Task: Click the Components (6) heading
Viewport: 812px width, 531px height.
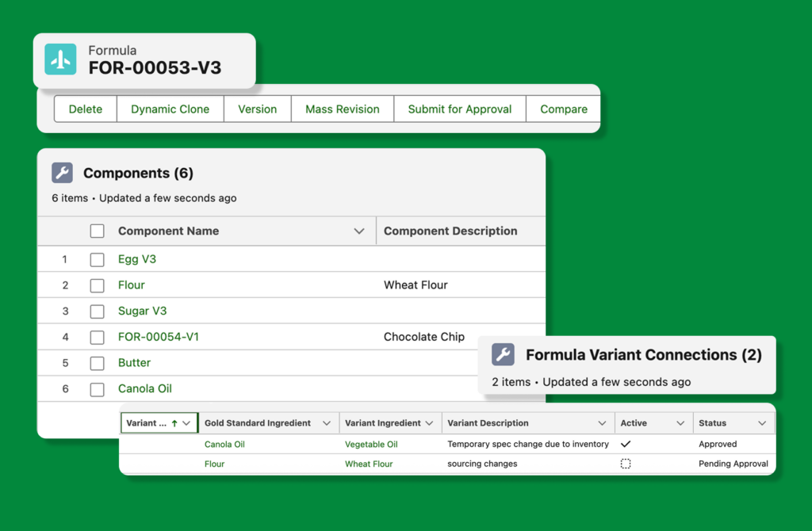Action: pos(138,173)
